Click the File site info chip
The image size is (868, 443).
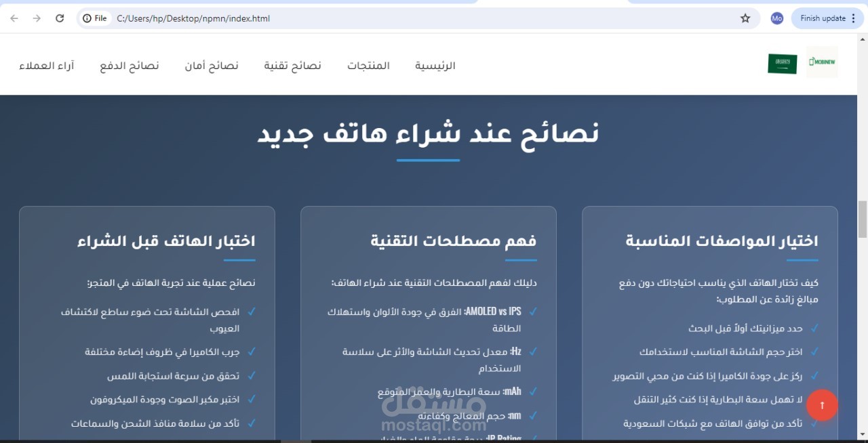click(95, 18)
